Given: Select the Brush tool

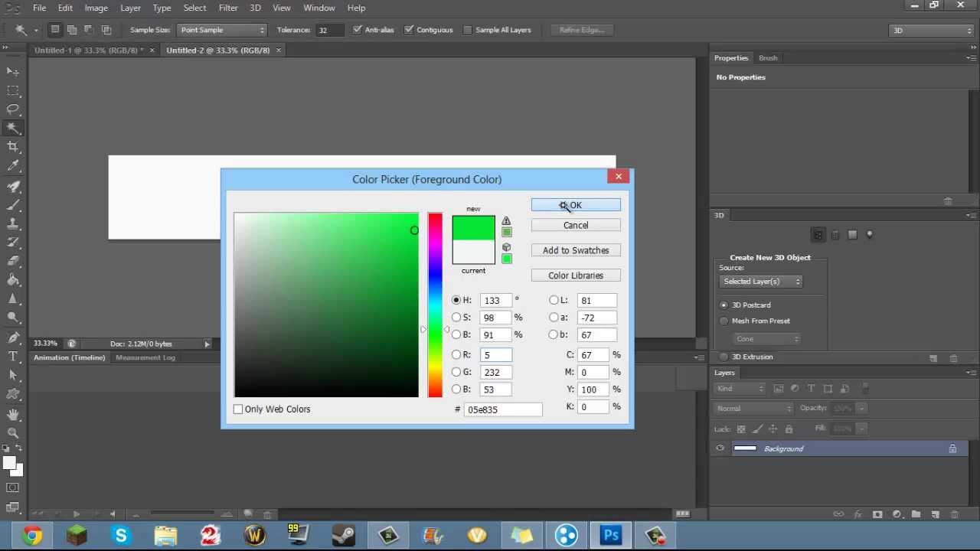Looking at the screenshot, I should click(13, 204).
